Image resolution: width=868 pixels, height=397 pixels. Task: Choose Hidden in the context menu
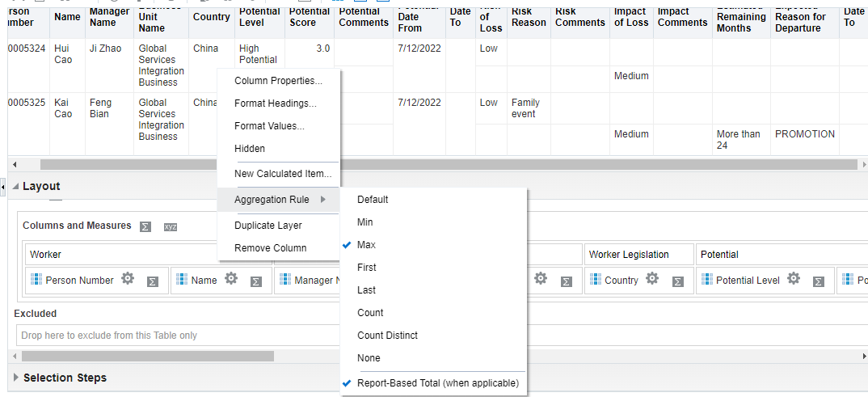click(279, 149)
